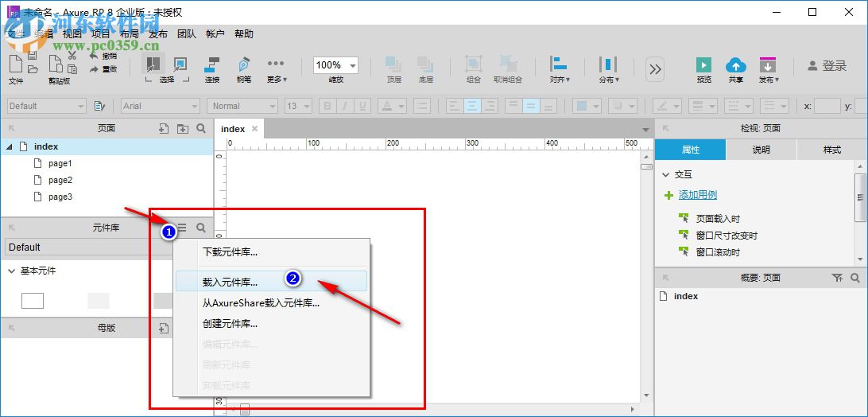
Task: Click the 添加用例 link
Action: (698, 195)
